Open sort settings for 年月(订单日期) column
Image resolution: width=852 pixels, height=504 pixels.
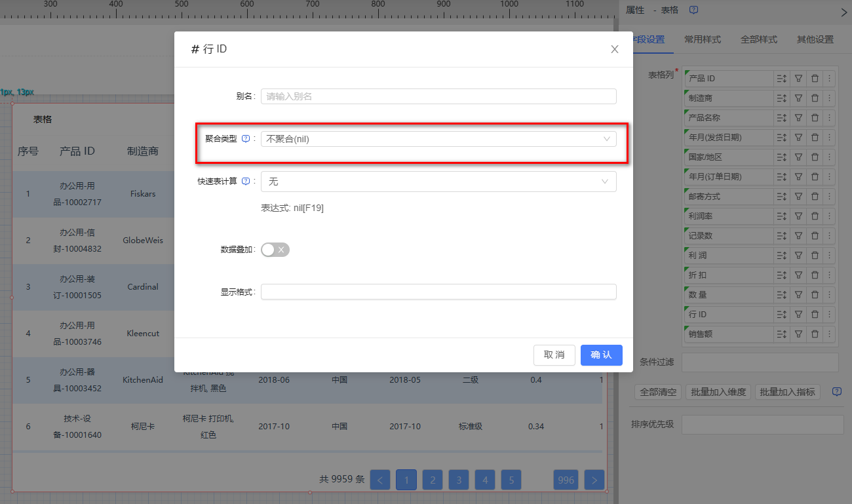click(781, 177)
